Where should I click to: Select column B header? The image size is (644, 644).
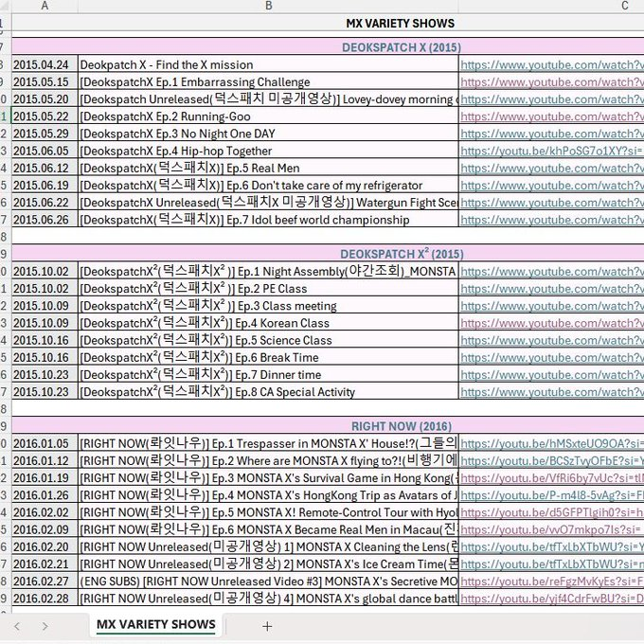click(268, 6)
